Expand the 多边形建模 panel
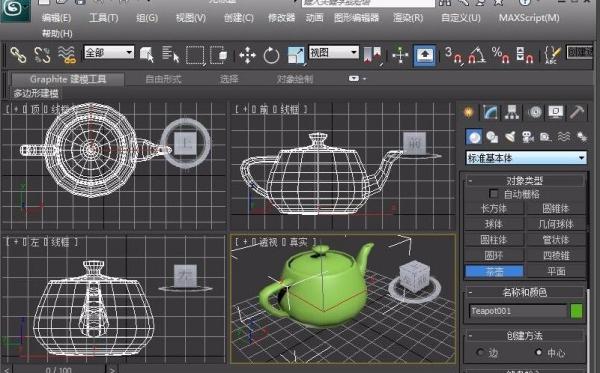Image resolution: width=600 pixels, height=373 pixels. pyautogui.click(x=36, y=93)
